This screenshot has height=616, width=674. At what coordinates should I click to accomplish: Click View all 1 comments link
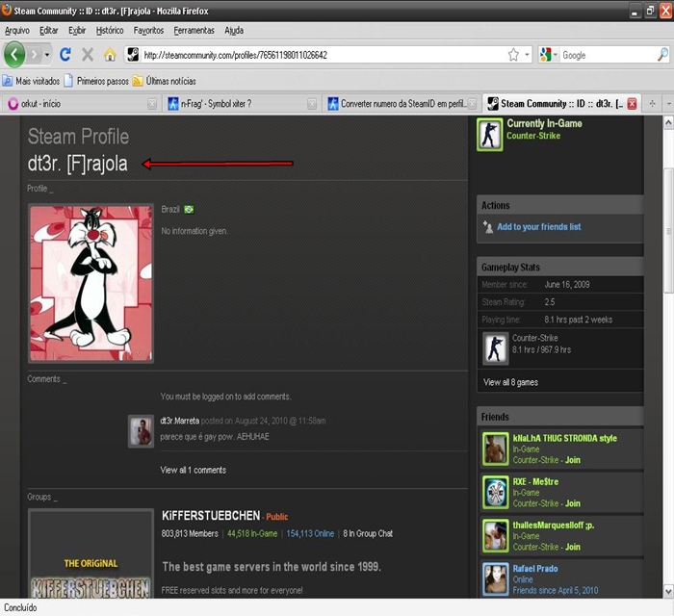193,470
